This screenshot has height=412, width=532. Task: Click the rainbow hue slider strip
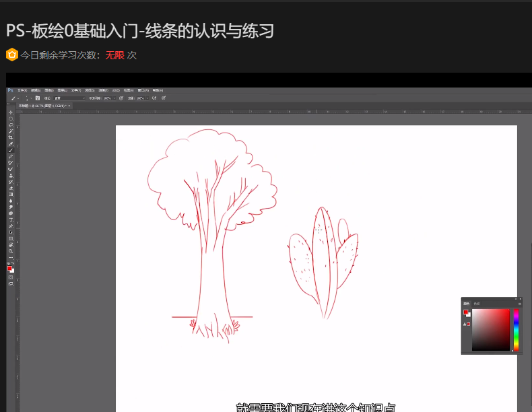pos(516,330)
